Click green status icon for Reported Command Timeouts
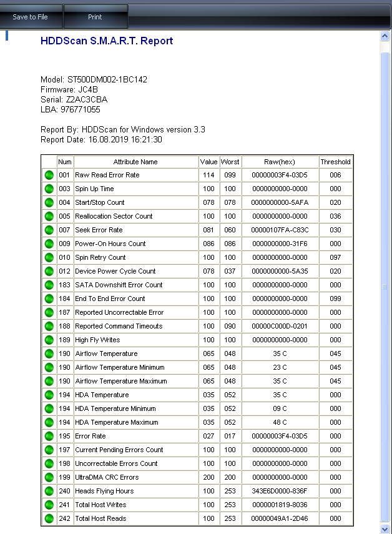The height and width of the screenshot is (534, 392). pyautogui.click(x=49, y=326)
